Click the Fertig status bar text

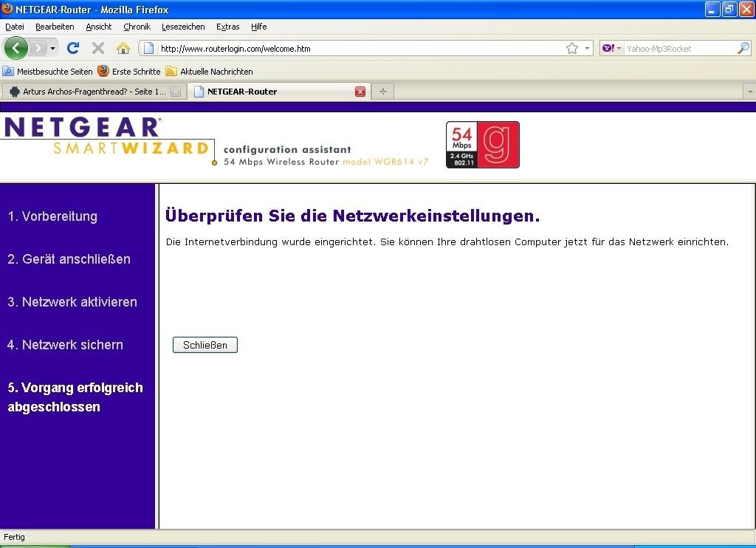14,537
